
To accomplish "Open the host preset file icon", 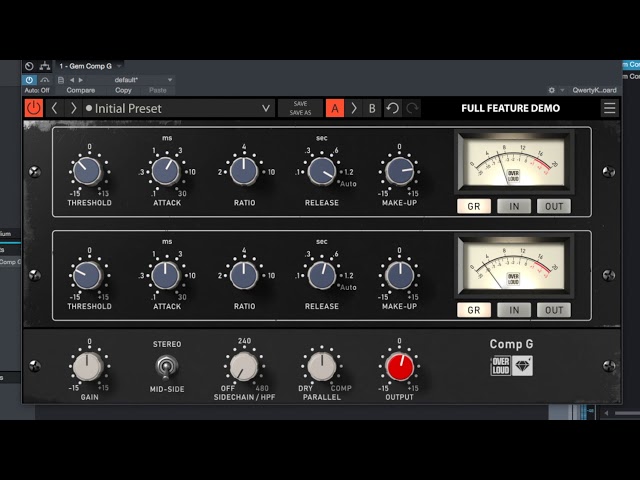I will (61, 80).
